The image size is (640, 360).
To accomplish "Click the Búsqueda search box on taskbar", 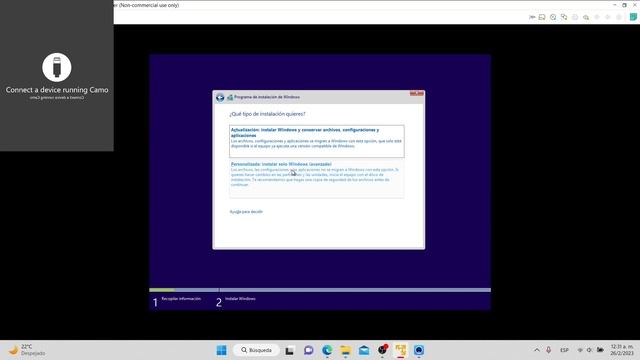I will [x=256, y=350].
